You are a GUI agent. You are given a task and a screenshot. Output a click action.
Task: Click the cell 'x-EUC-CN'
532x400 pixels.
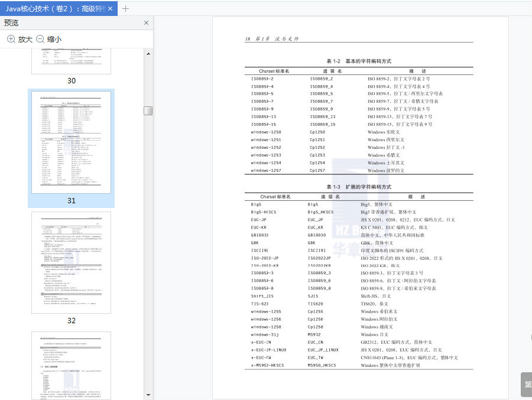[x=261, y=342]
